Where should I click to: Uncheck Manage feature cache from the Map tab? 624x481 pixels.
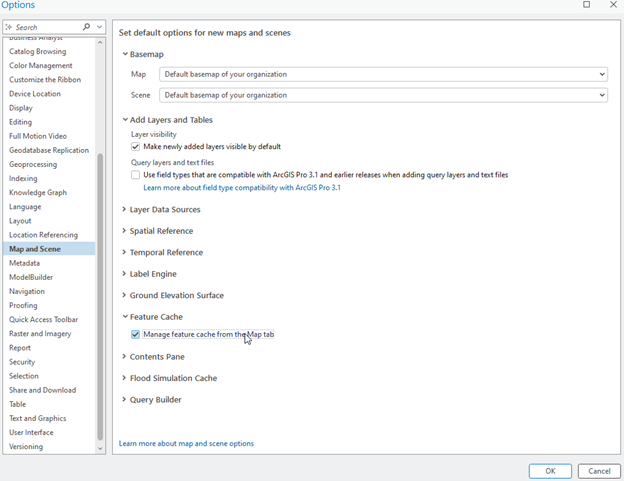coord(135,334)
